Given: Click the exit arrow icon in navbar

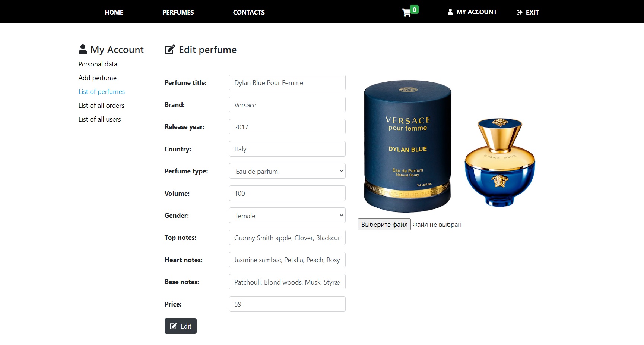Looking at the screenshot, I should coord(519,12).
